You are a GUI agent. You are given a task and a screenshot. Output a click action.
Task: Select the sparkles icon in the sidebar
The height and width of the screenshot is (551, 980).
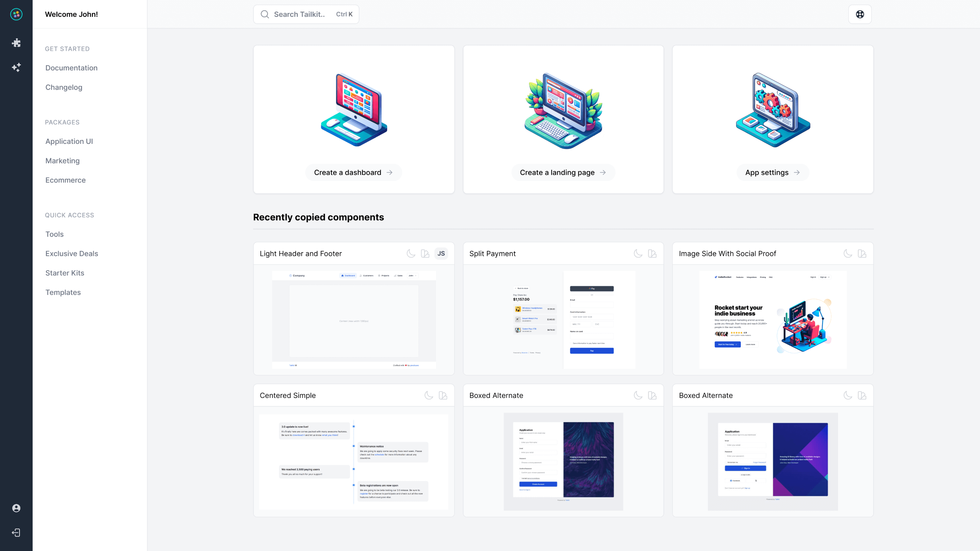(x=16, y=67)
